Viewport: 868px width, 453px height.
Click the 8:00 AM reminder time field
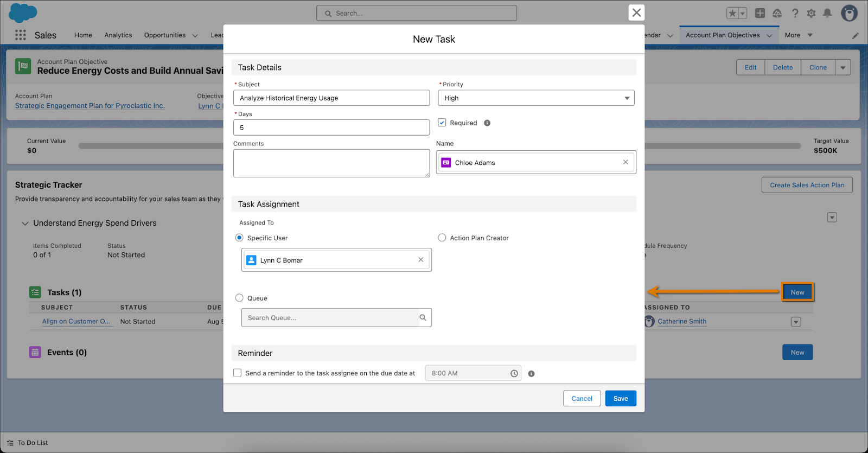point(473,373)
